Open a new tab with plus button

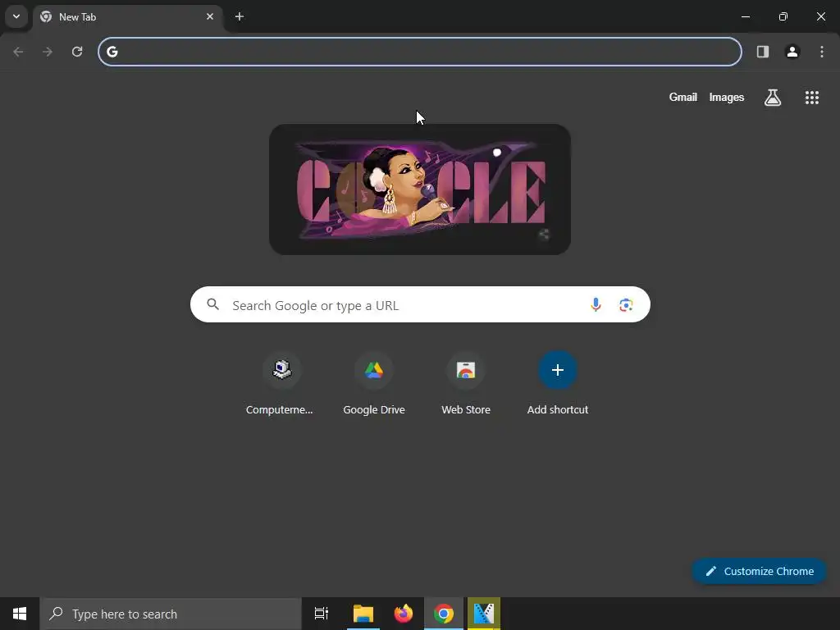[240, 16]
